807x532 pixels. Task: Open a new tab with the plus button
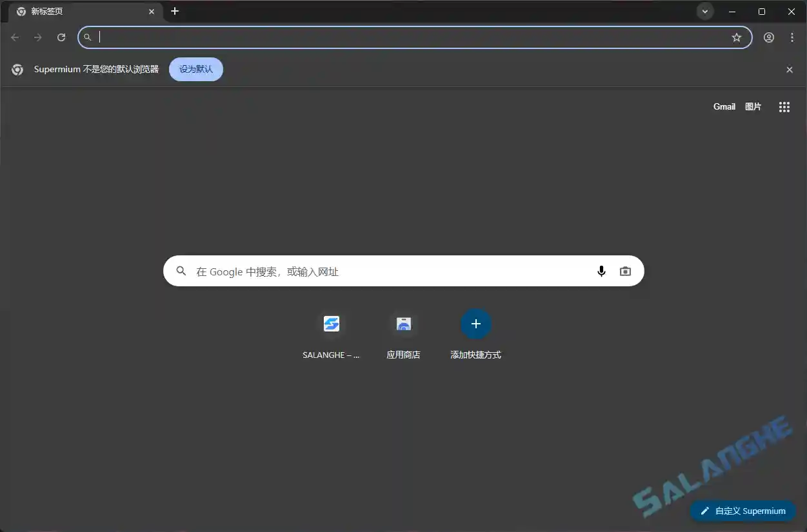(175, 11)
